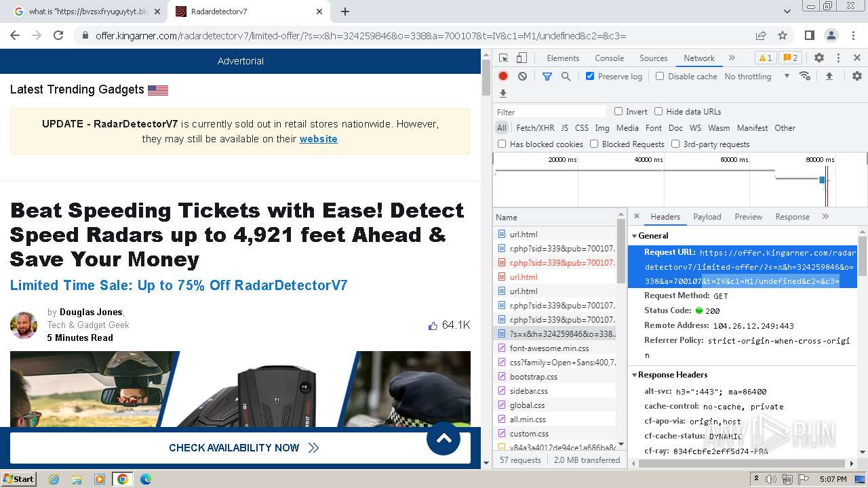Enable Hide data URLs
Screen dimensions: 868x488
tap(658, 111)
